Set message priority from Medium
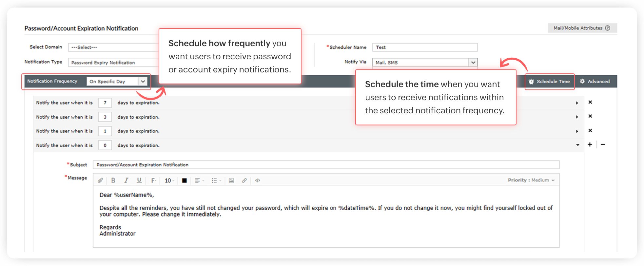The width and height of the screenshot is (644, 266). [x=531, y=180]
